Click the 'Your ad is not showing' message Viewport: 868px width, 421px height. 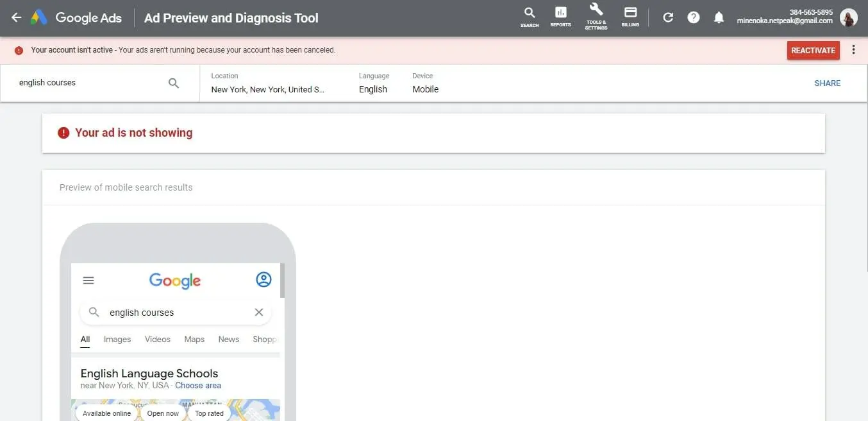133,133
